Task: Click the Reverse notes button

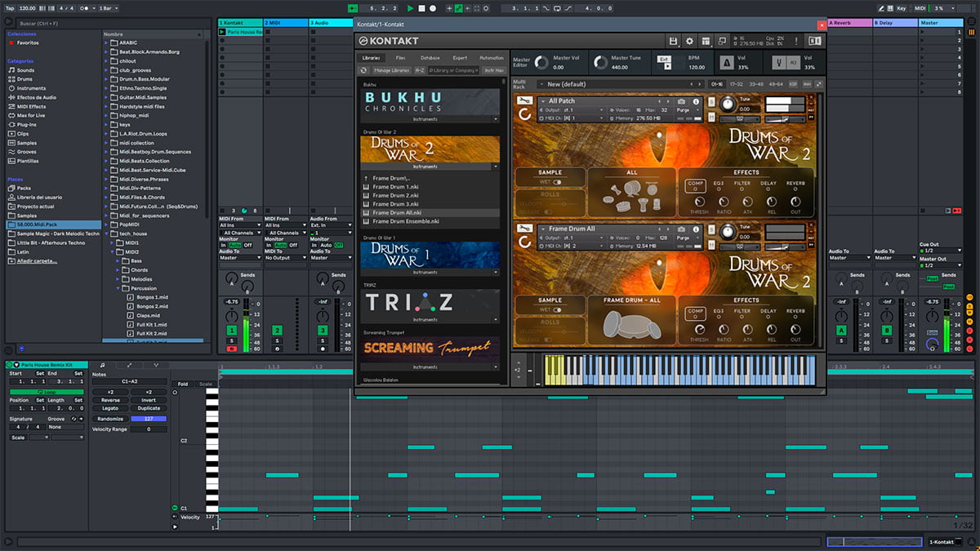Action: coord(111,401)
